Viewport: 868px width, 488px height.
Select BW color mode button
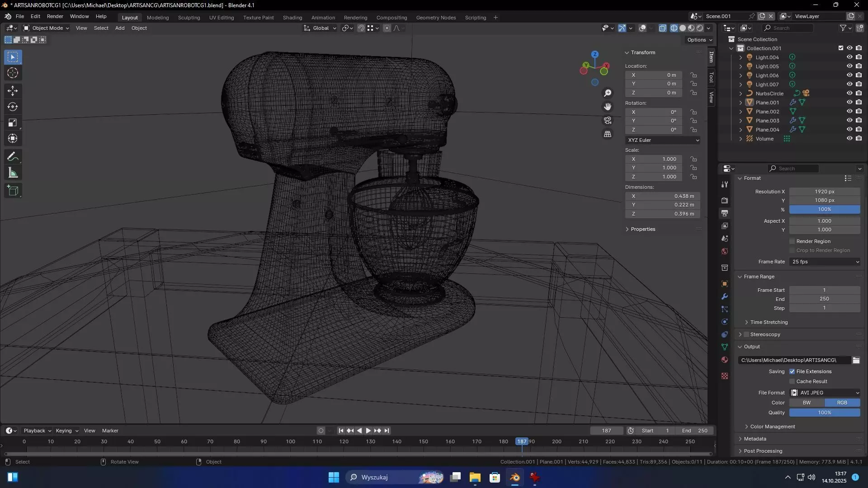pyautogui.click(x=807, y=403)
